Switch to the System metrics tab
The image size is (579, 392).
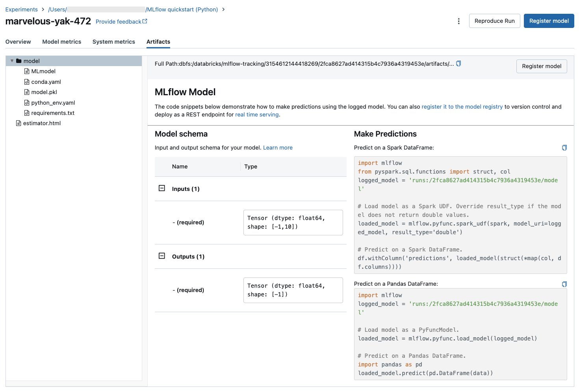[x=114, y=42]
